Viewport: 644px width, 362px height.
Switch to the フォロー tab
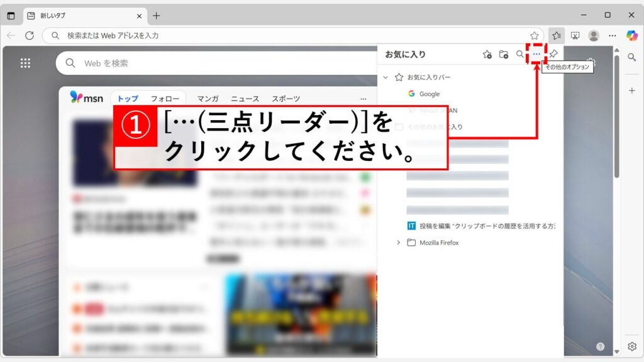tap(165, 99)
